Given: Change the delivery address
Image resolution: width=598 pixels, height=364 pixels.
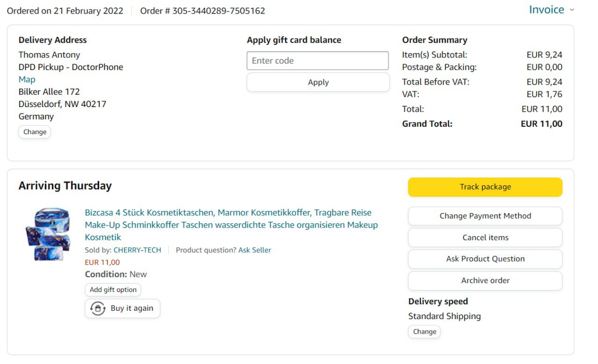Looking at the screenshot, I should pyautogui.click(x=35, y=132).
